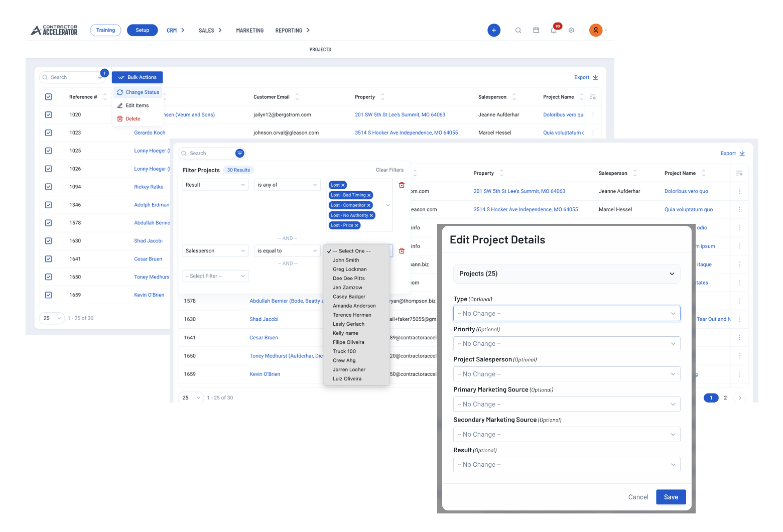Uncheck the checkbox for reference 1094

(49, 187)
